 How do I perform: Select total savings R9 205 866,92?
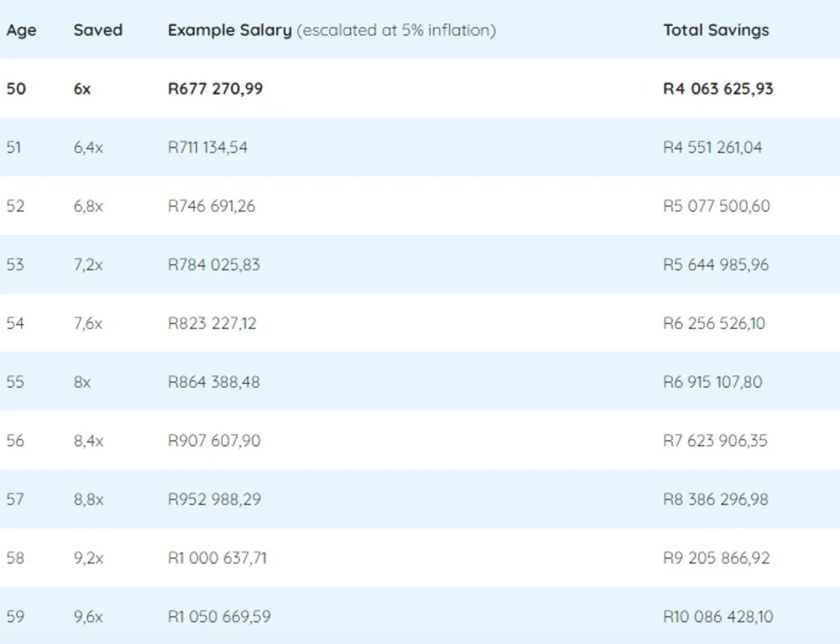(717, 558)
